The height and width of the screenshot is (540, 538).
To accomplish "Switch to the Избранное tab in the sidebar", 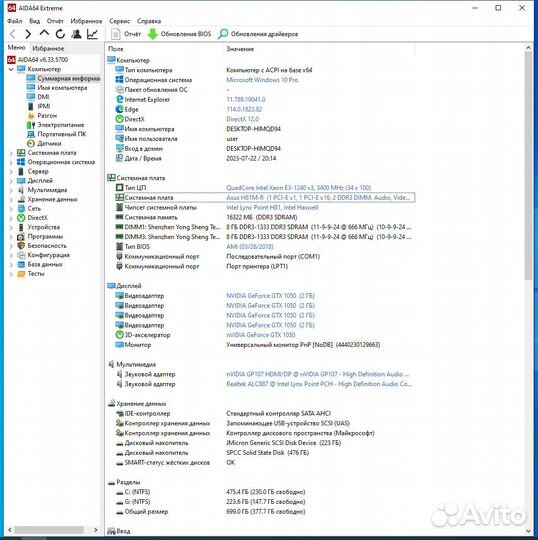I will pos(48,49).
